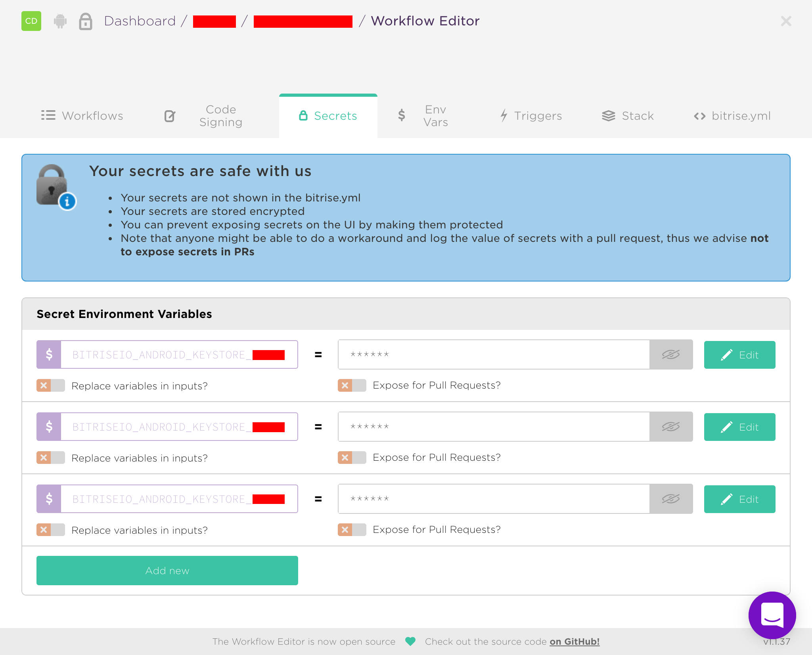This screenshot has width=812, height=655.
Task: Enable Expose for Pull Requests on the second secret
Action: click(352, 457)
